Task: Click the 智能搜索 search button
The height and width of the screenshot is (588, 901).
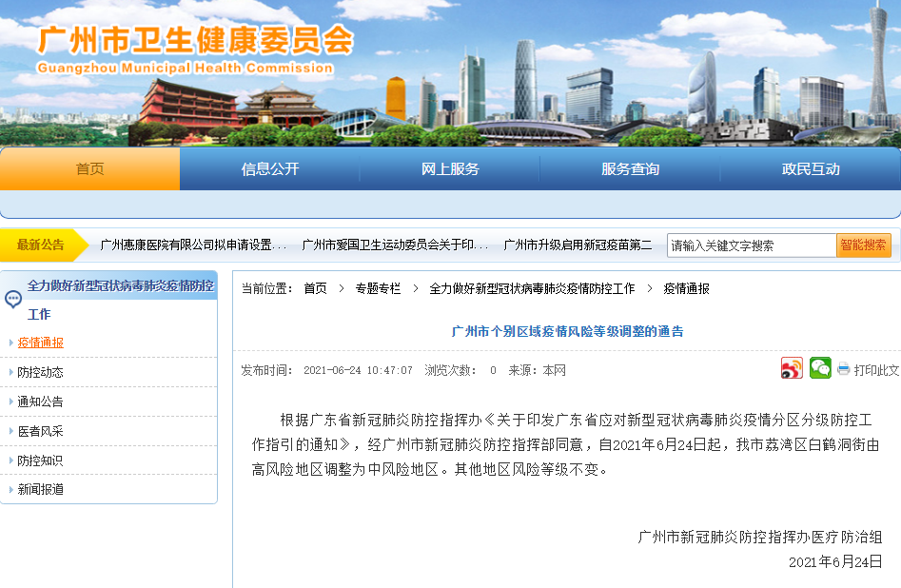Action: point(864,245)
